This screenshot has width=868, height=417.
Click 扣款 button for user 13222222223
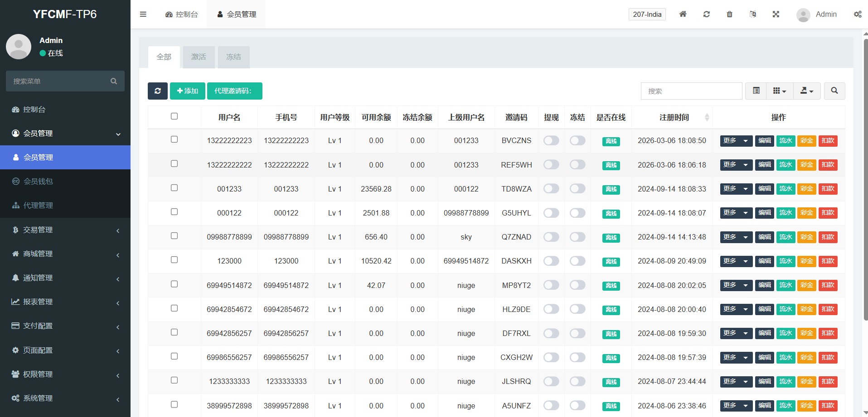click(x=828, y=141)
